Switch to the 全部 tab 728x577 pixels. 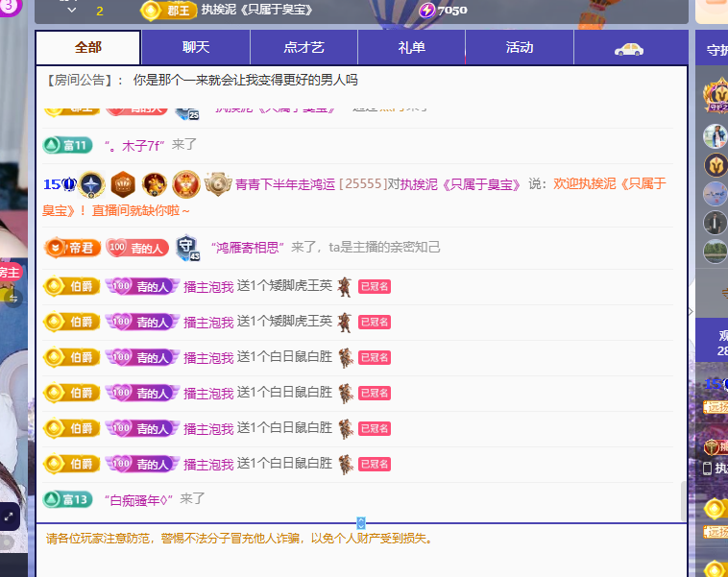click(87, 47)
